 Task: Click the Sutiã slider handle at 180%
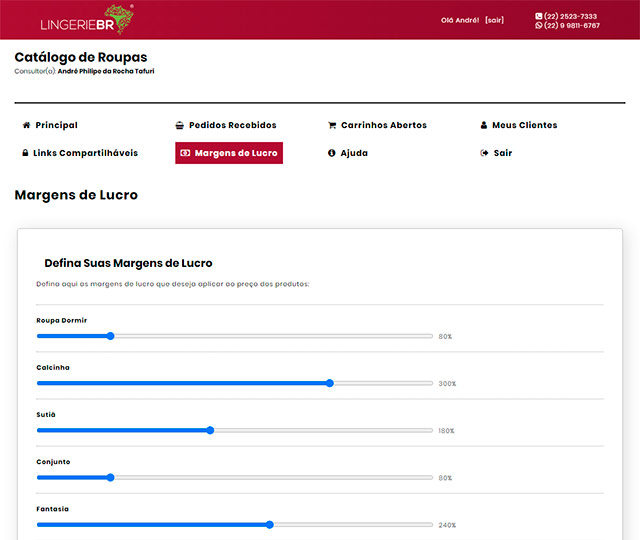tap(210, 430)
